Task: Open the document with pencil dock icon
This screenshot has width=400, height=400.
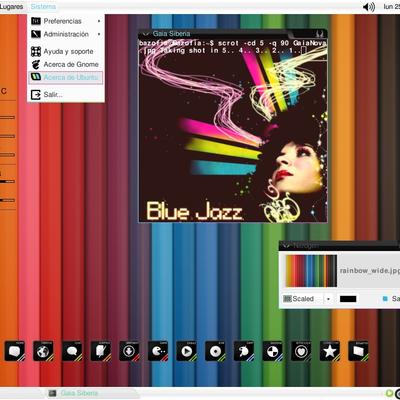Action: point(101,351)
